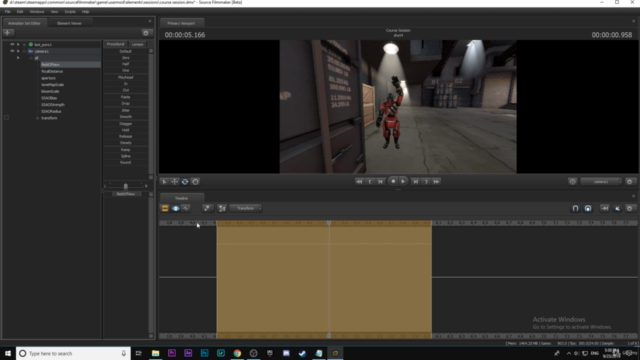The image size is (640, 360).
Task: Open the Edit menu
Action: coord(20,12)
